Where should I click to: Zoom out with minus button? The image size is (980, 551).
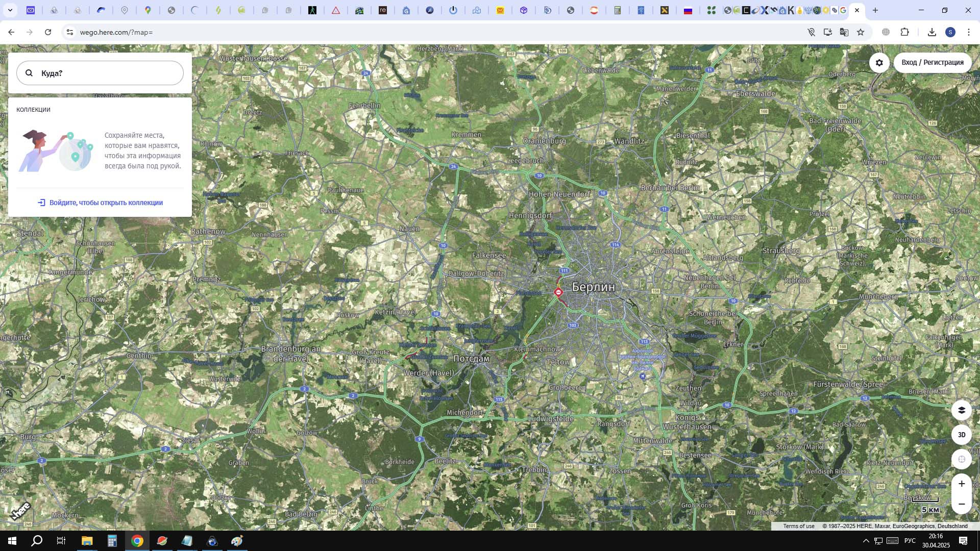[961, 504]
